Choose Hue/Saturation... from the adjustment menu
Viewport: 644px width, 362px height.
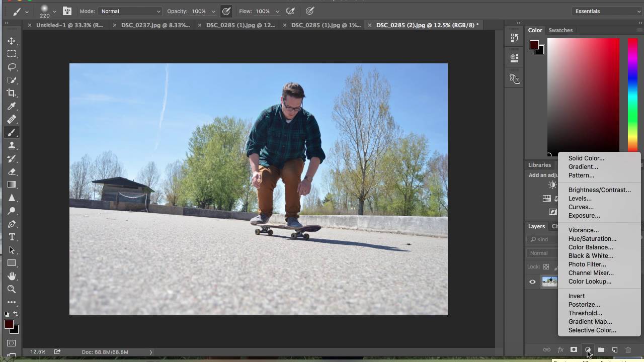(592, 239)
